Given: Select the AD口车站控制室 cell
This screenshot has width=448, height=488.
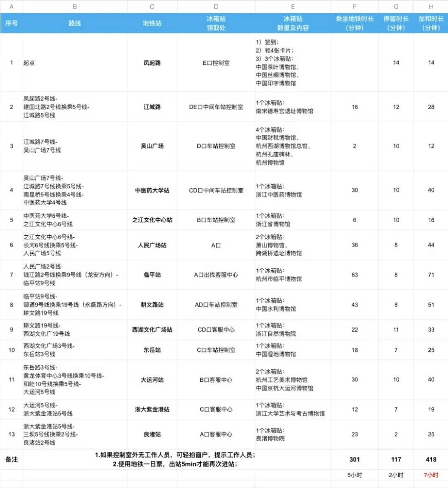Looking at the screenshot, I should click(216, 305).
